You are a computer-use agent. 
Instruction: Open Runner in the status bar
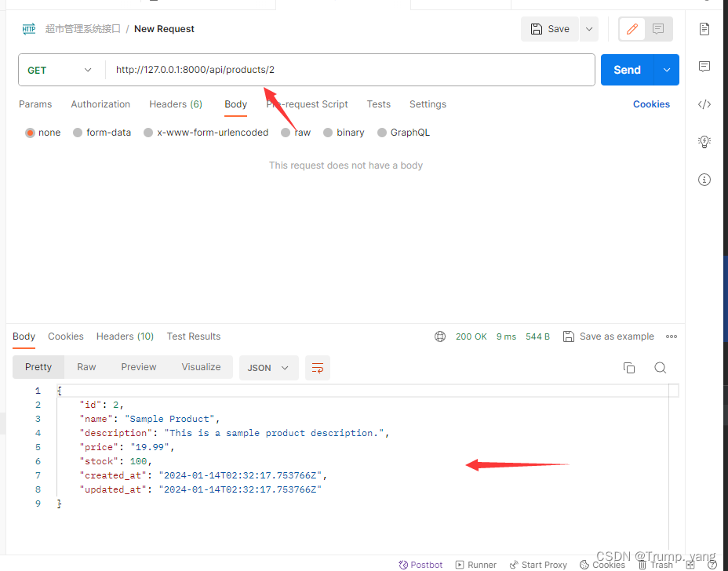tap(476, 565)
